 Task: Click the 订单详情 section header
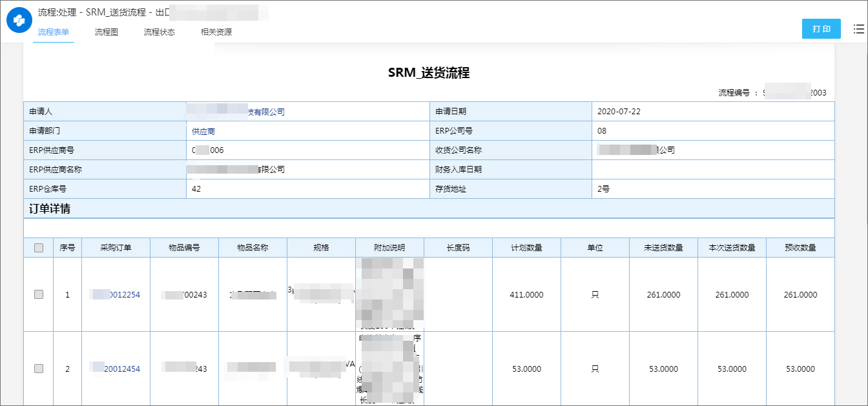click(50, 208)
